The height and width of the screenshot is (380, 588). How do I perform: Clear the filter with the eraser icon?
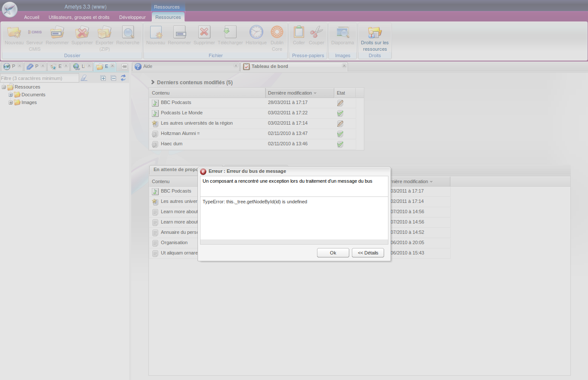[x=84, y=78]
